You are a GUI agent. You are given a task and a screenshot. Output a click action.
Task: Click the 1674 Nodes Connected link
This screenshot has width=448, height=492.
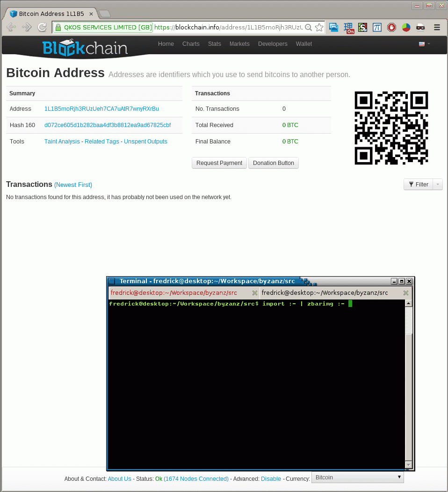pos(196,479)
